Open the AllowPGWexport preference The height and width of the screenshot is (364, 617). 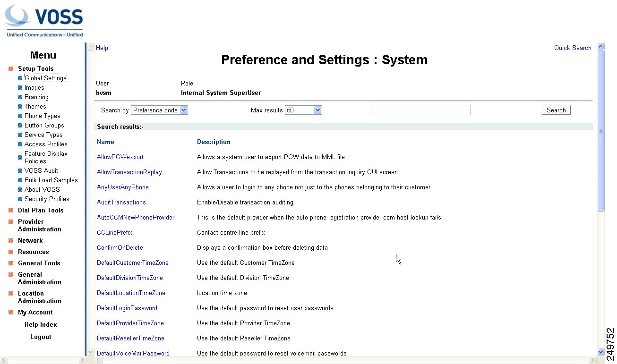click(x=120, y=157)
